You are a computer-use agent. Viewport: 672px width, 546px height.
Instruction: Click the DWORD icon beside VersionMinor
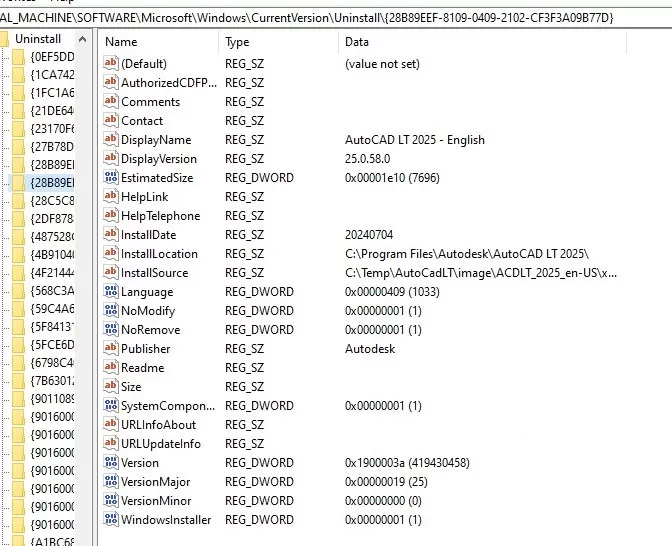(111, 500)
